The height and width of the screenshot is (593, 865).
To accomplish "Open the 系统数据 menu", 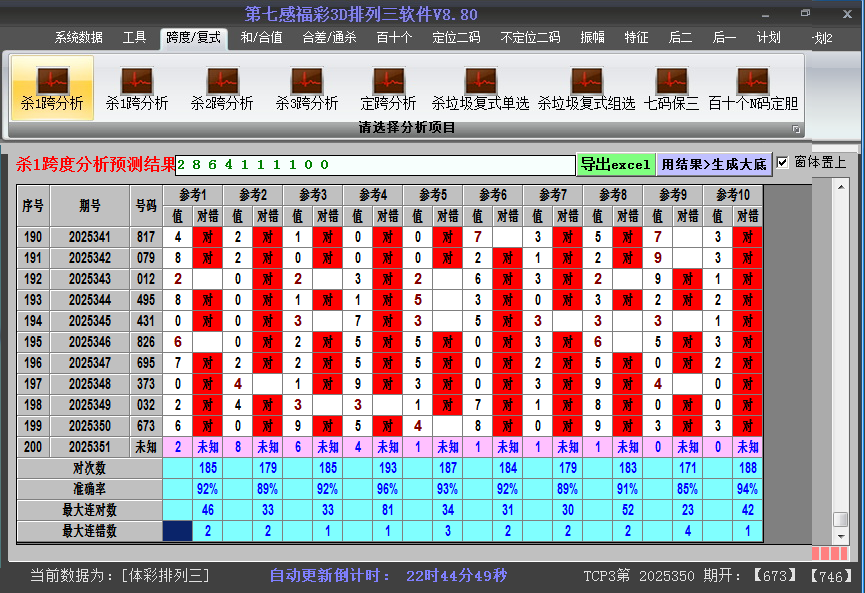I will [80, 37].
